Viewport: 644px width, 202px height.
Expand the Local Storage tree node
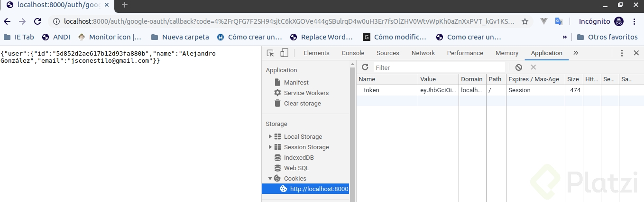click(x=270, y=137)
